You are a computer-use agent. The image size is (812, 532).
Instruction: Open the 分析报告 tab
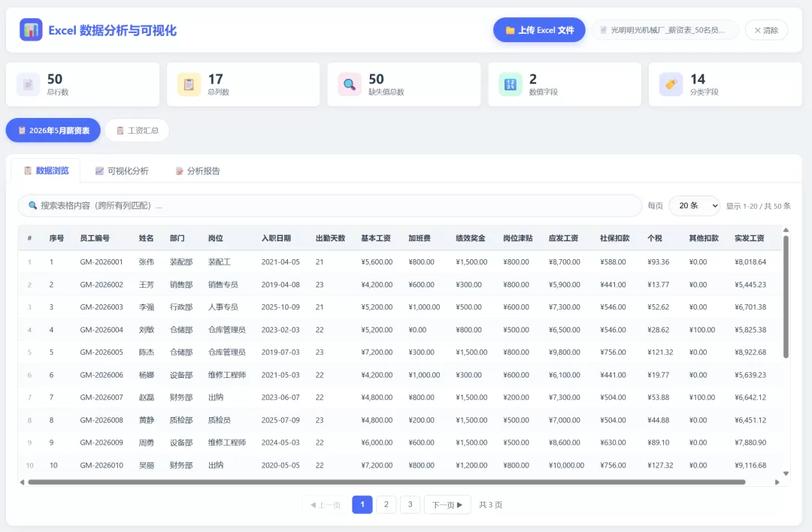point(197,171)
